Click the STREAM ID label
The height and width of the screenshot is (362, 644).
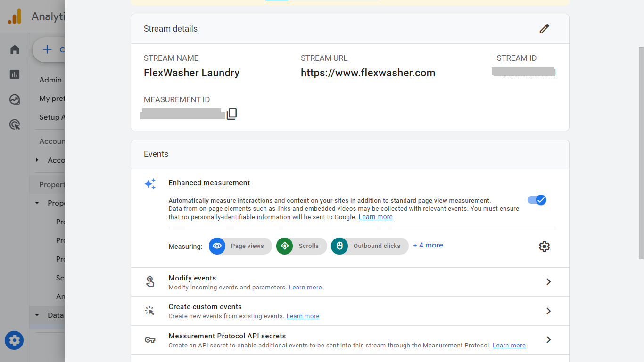point(517,58)
